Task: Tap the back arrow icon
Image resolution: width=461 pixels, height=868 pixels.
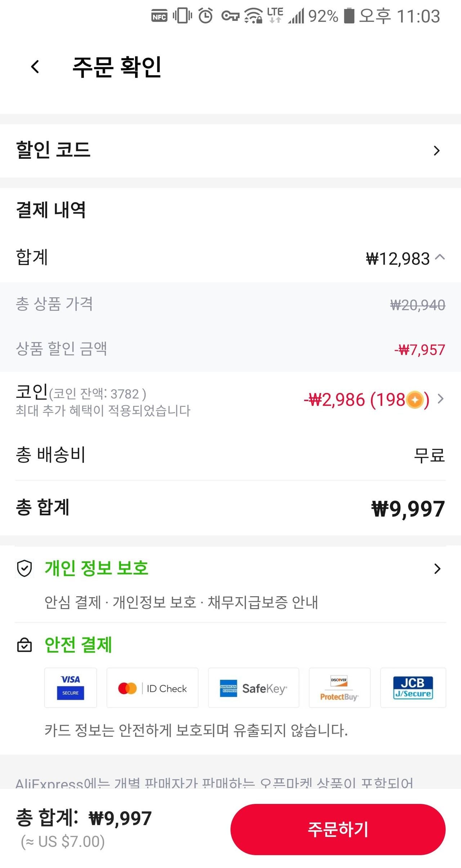Action: coord(35,67)
